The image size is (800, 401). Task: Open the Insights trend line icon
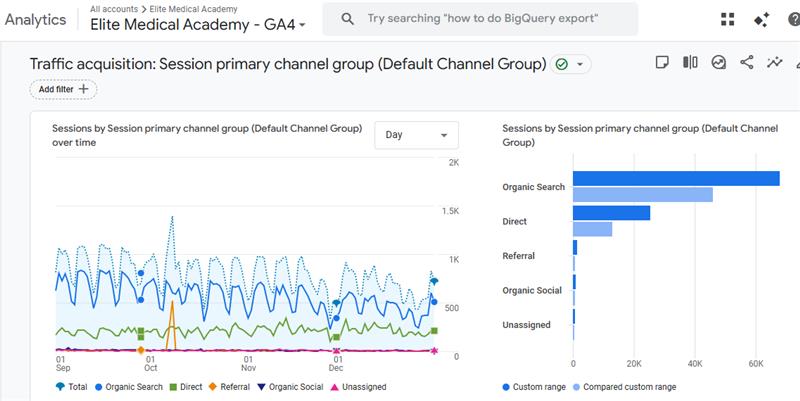[x=774, y=62]
